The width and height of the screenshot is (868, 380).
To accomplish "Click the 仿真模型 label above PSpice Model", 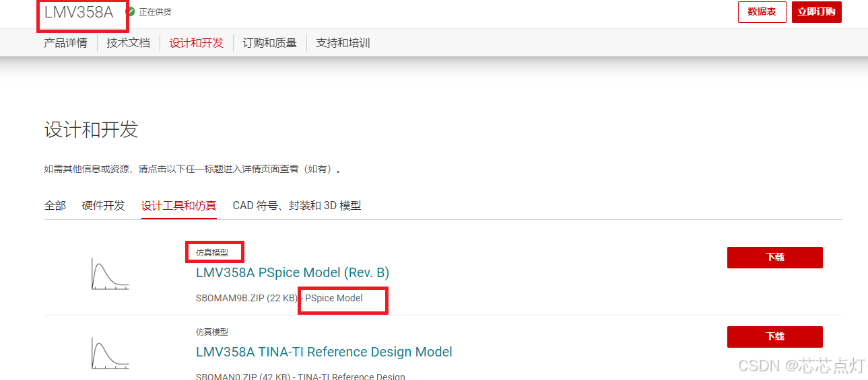I will pos(212,253).
